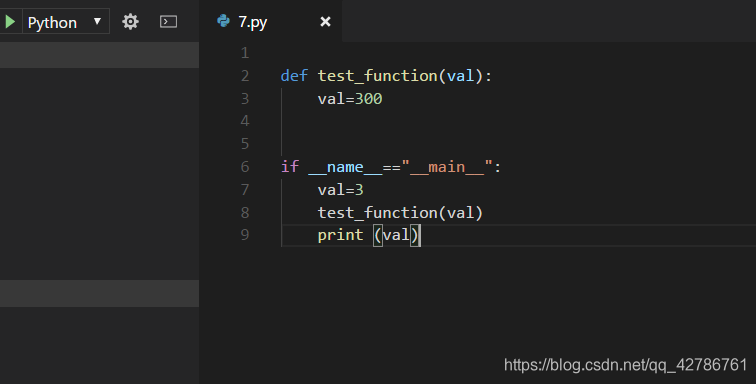Viewport: 756px width, 384px height.
Task: Switch to the 7.py editor tab
Action: [270, 22]
